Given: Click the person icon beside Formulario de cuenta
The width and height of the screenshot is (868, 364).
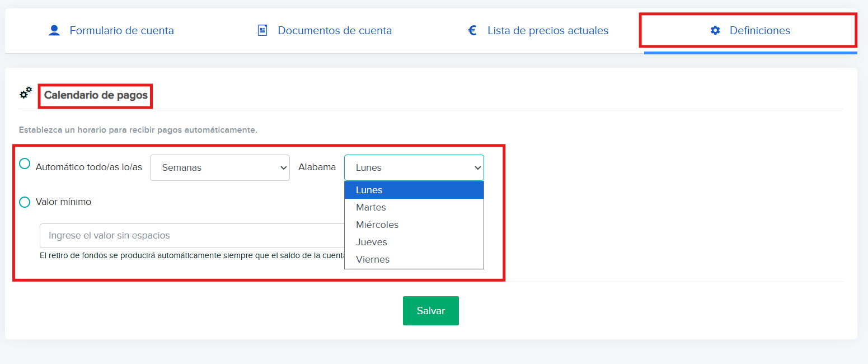Looking at the screenshot, I should point(54,30).
